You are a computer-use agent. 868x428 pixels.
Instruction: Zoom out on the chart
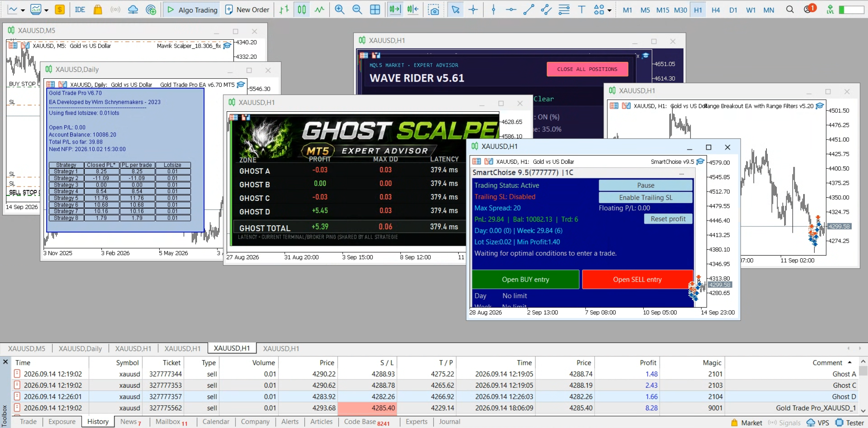click(357, 9)
